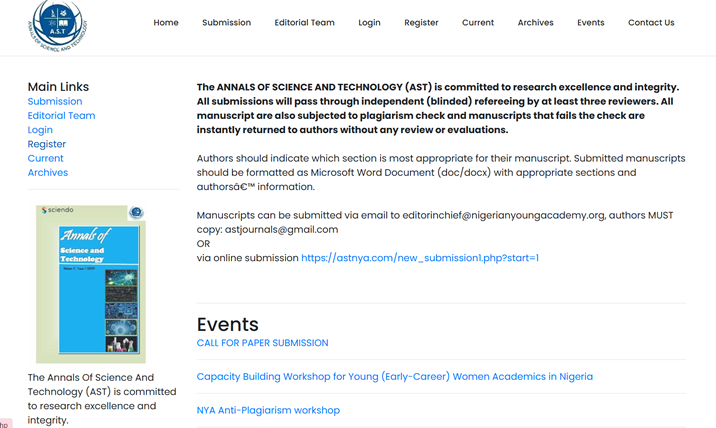
Task: Follow the Login link under Main Links
Action: click(40, 130)
